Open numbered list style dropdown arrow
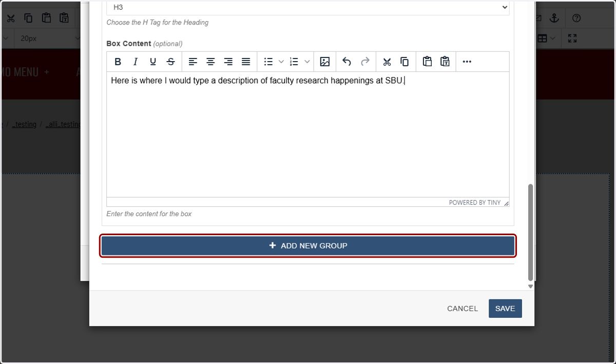616x364 pixels. (x=307, y=62)
